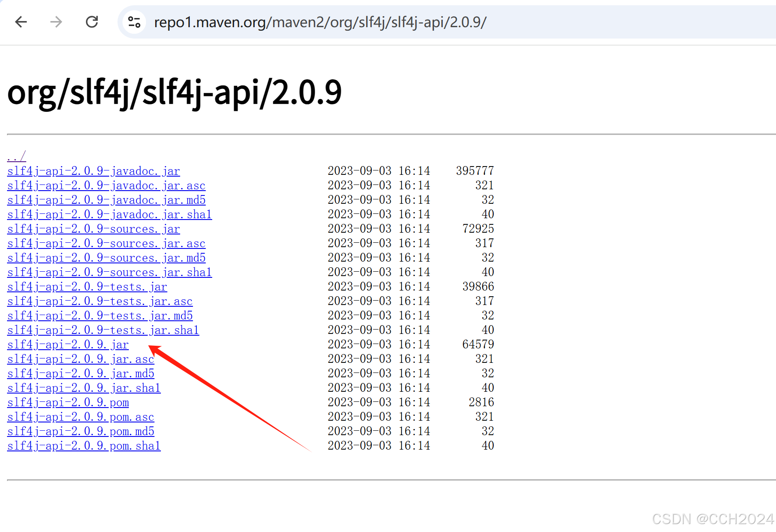Open slf4j-api-2.0.9.pom.sha1 checksum file
The height and width of the screenshot is (532, 776).
(x=84, y=446)
